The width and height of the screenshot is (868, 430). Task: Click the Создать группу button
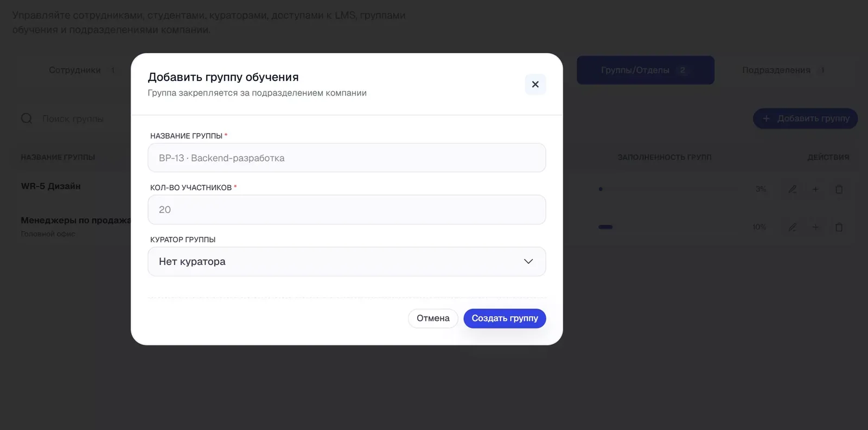[505, 318]
